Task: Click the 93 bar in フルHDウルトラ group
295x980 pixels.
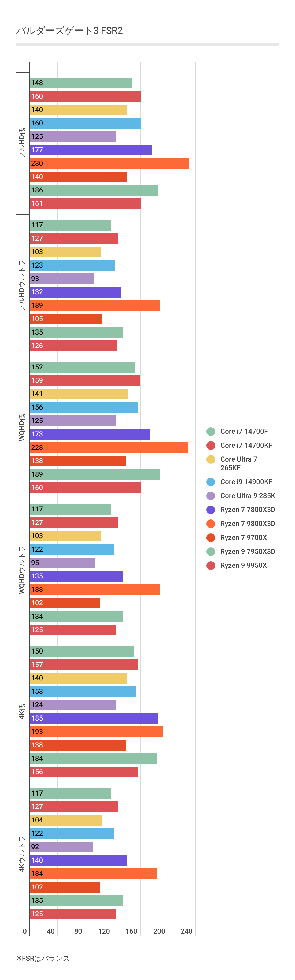Action: click(62, 279)
